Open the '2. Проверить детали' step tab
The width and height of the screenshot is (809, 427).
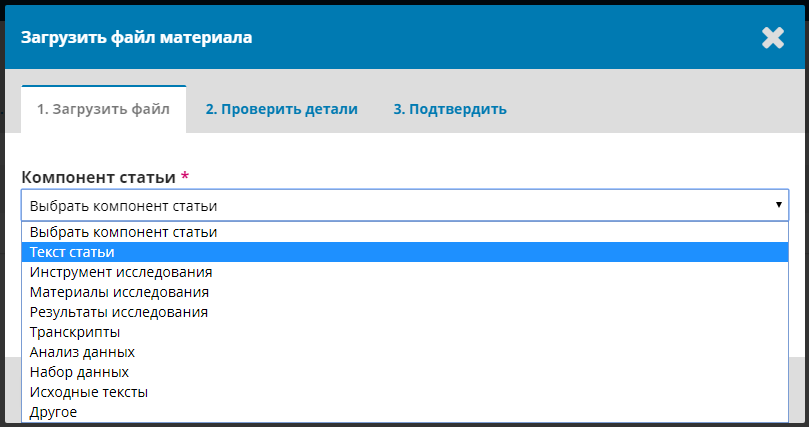tap(281, 109)
